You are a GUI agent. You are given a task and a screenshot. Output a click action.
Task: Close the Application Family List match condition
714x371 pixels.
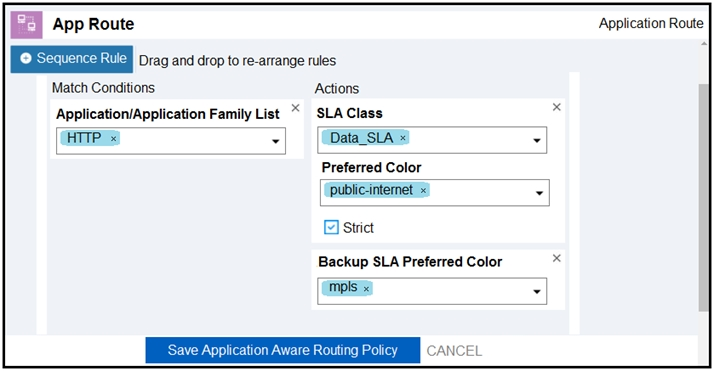point(296,108)
